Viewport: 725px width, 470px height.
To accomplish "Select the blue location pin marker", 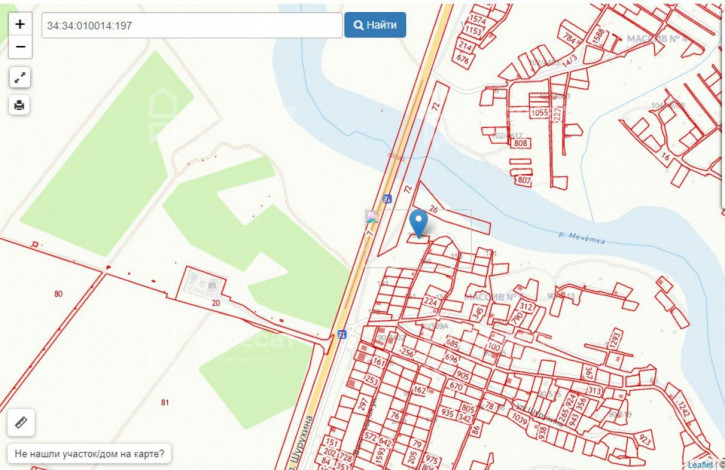I will (x=418, y=223).
